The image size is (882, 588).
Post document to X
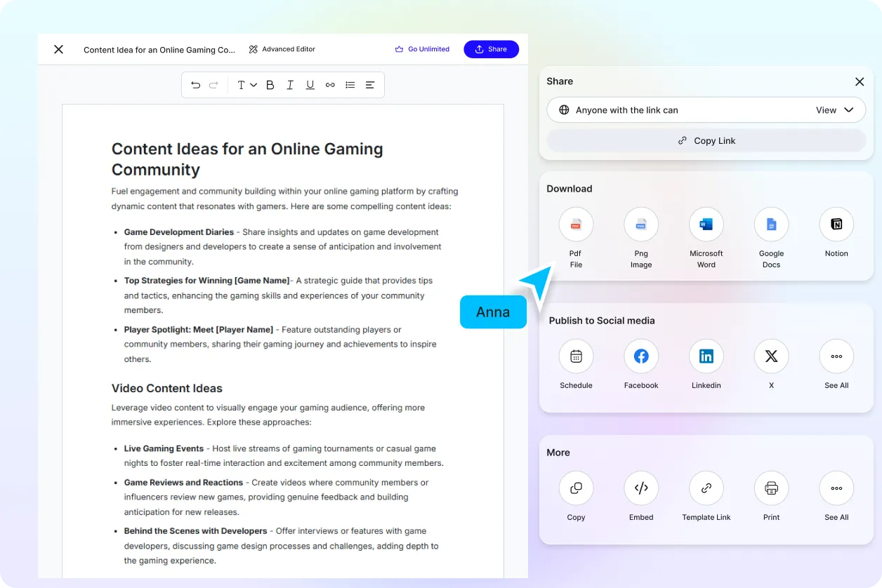[771, 356]
